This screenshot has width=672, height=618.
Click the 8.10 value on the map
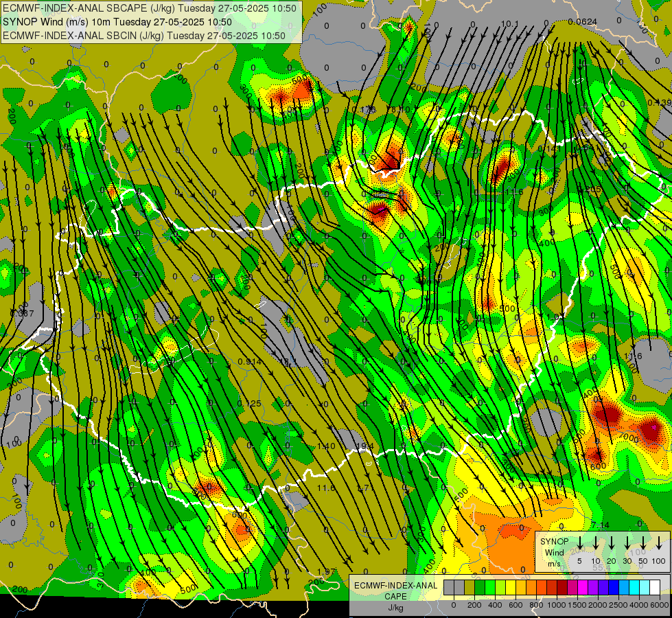[399, 110]
